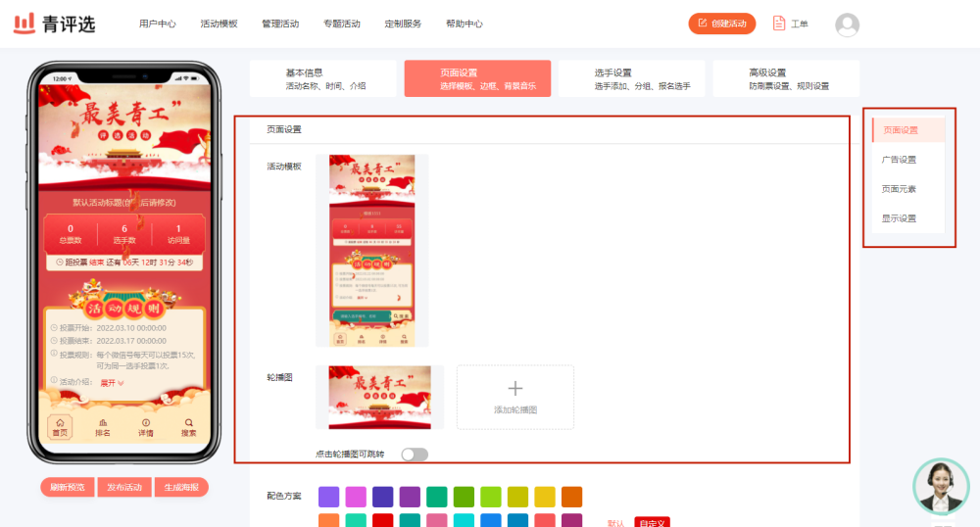This screenshot has width=980, height=527.
Task: Pick the pure red bottom-row swatch
Action: click(382, 520)
